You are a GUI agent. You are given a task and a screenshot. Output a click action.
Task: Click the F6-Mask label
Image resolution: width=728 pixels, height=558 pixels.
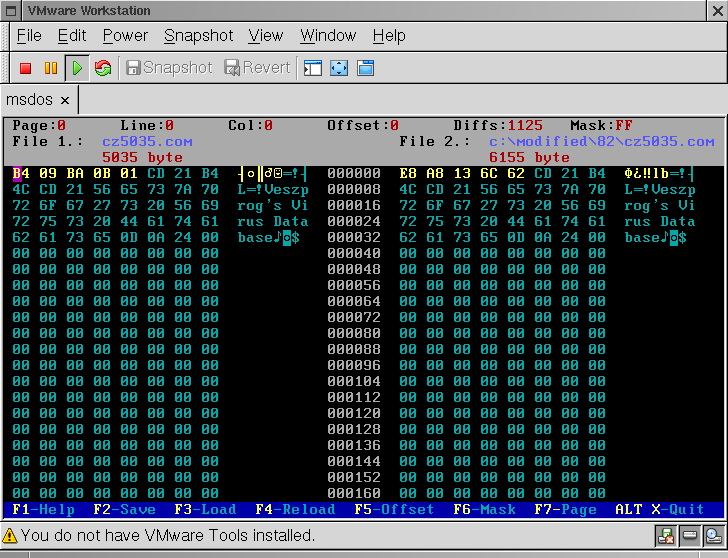[484, 510]
